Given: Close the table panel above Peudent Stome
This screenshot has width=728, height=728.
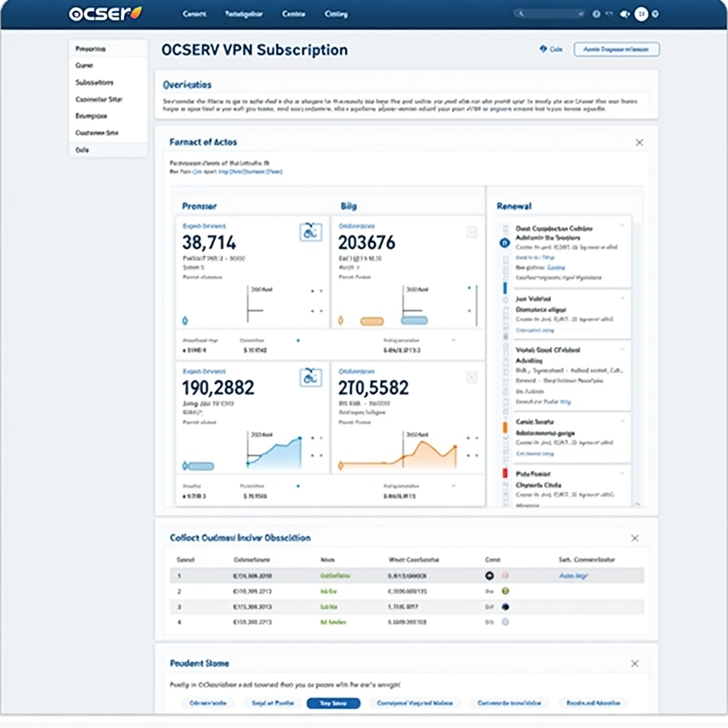Looking at the screenshot, I should pos(634,538).
